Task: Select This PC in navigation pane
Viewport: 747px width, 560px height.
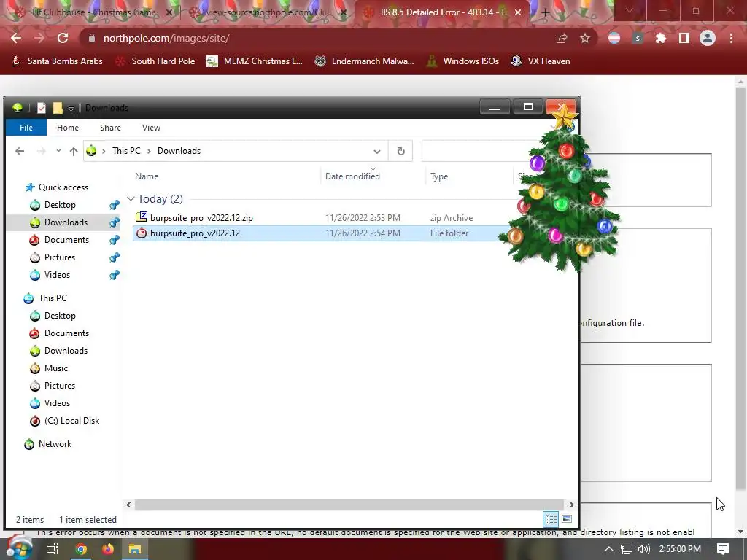Action: click(x=53, y=298)
